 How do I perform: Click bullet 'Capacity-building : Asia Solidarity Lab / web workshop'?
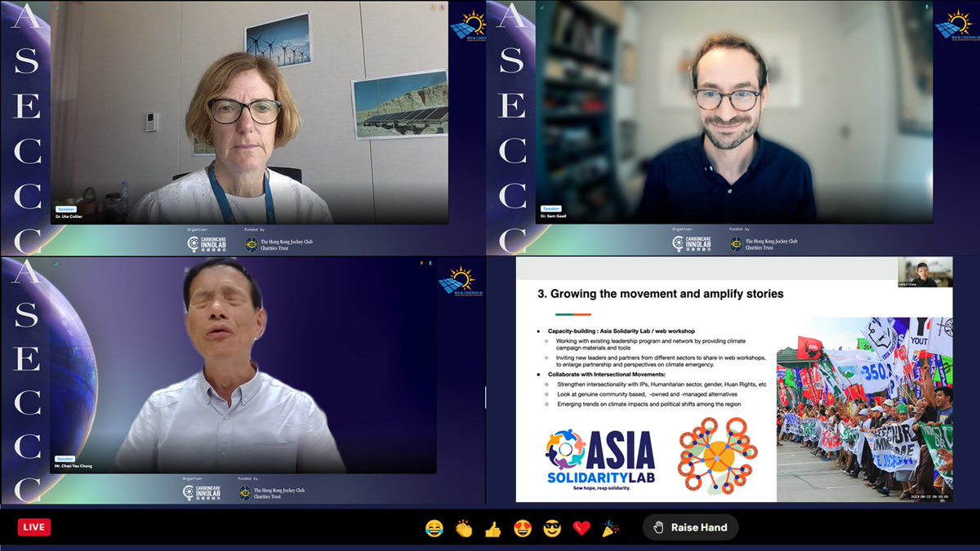[x=620, y=331]
